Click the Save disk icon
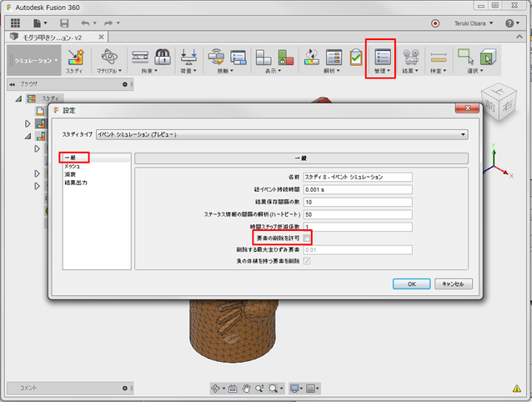532x402 pixels. [64, 23]
